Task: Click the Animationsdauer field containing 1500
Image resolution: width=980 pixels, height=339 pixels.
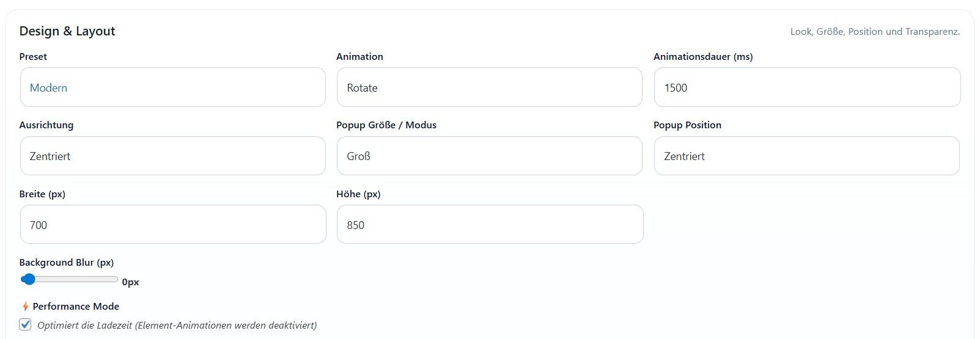Action: [806, 87]
